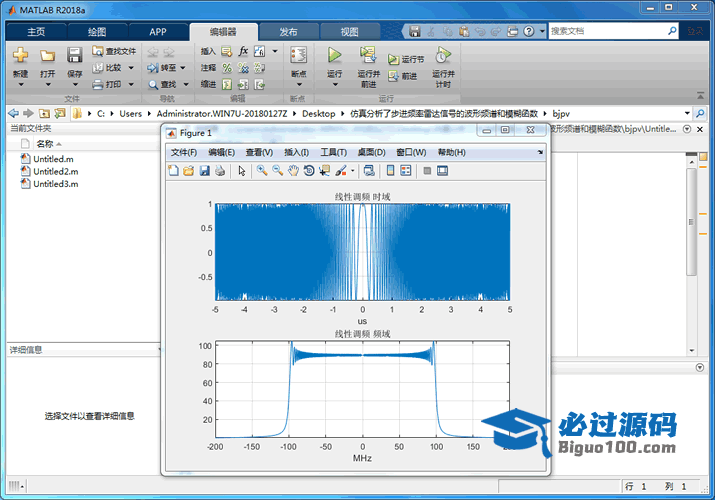Click the Breakpoints (断点) icon
715x500 pixels.
click(x=299, y=55)
